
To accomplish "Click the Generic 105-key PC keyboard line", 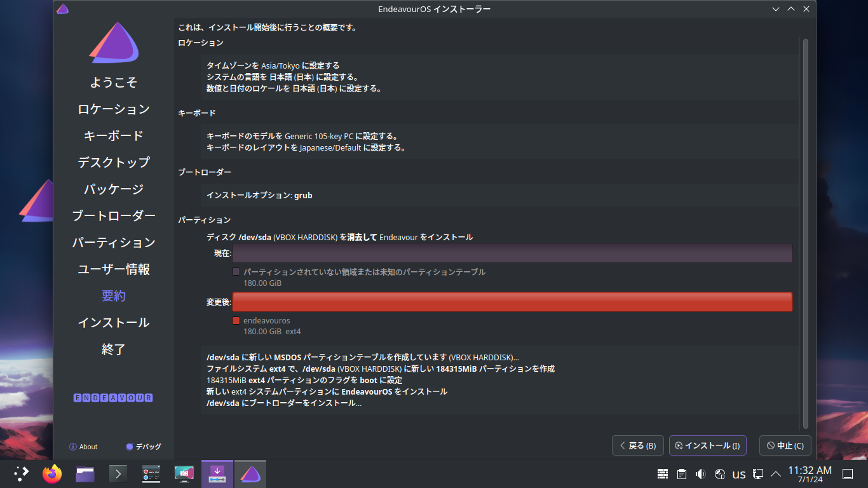I will [302, 136].
